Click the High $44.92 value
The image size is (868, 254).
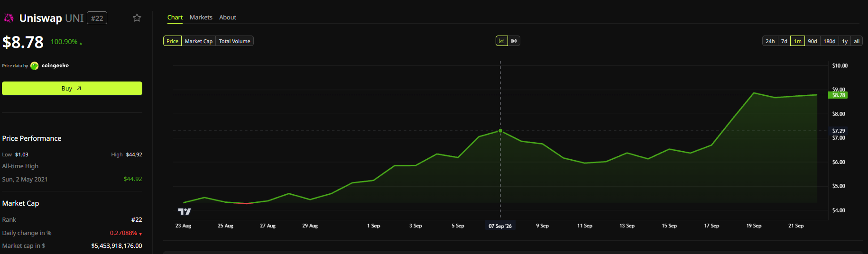(x=134, y=154)
